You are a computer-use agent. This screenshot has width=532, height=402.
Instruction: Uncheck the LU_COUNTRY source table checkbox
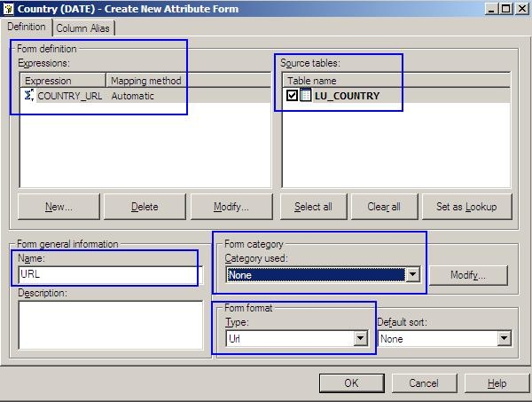[292, 96]
